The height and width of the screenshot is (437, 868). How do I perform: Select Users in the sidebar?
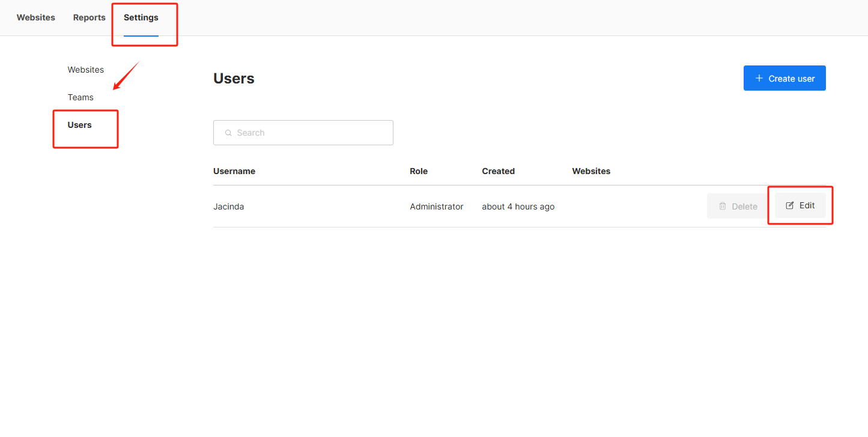tap(80, 125)
